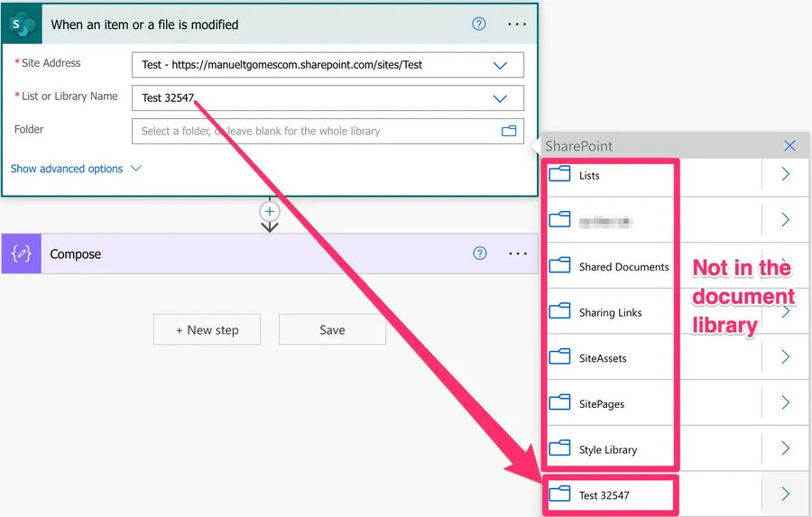The image size is (812, 517).
Task: Select the Shared Documents folder
Action: 623,267
